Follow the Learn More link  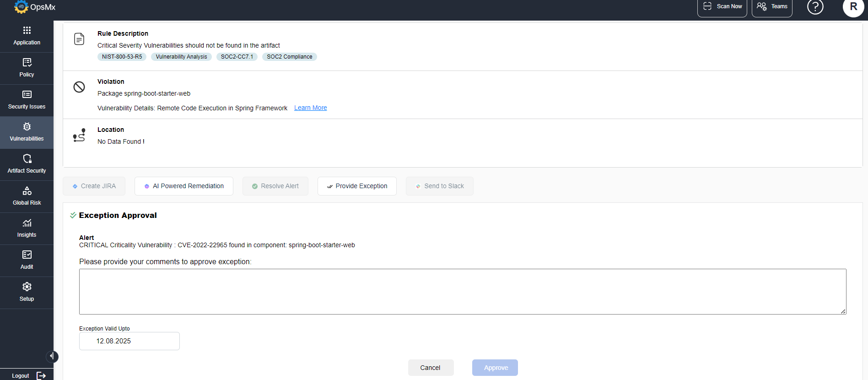click(310, 108)
